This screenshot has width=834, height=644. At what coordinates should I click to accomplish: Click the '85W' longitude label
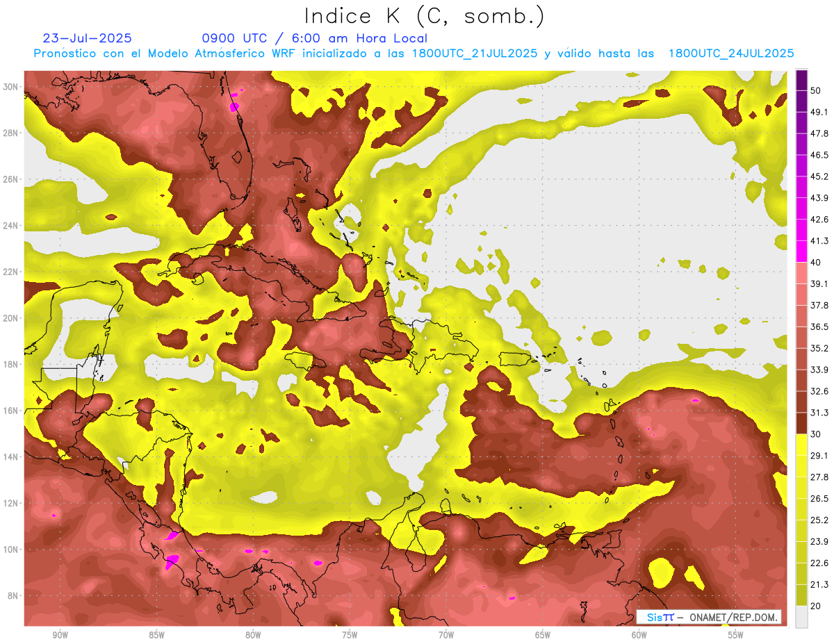coord(156,636)
